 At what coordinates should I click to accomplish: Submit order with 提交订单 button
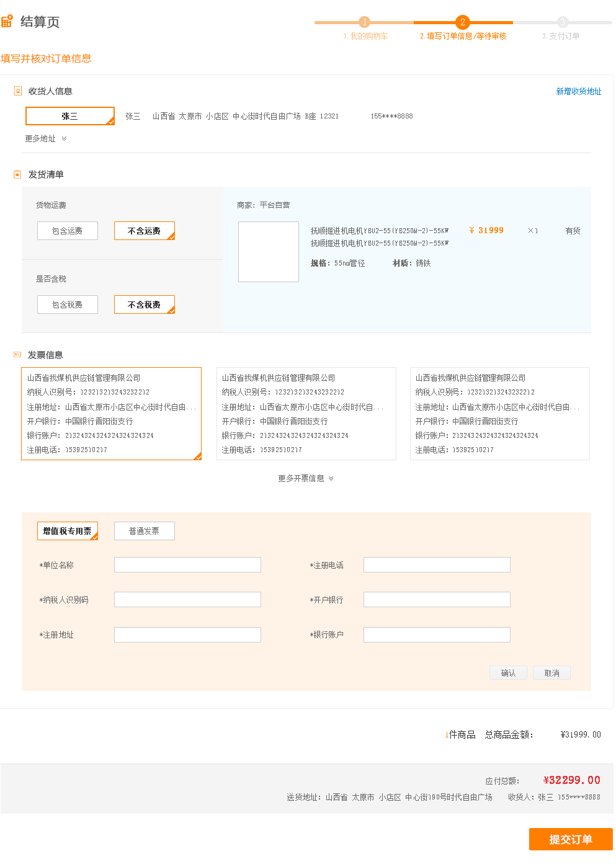pyautogui.click(x=570, y=839)
